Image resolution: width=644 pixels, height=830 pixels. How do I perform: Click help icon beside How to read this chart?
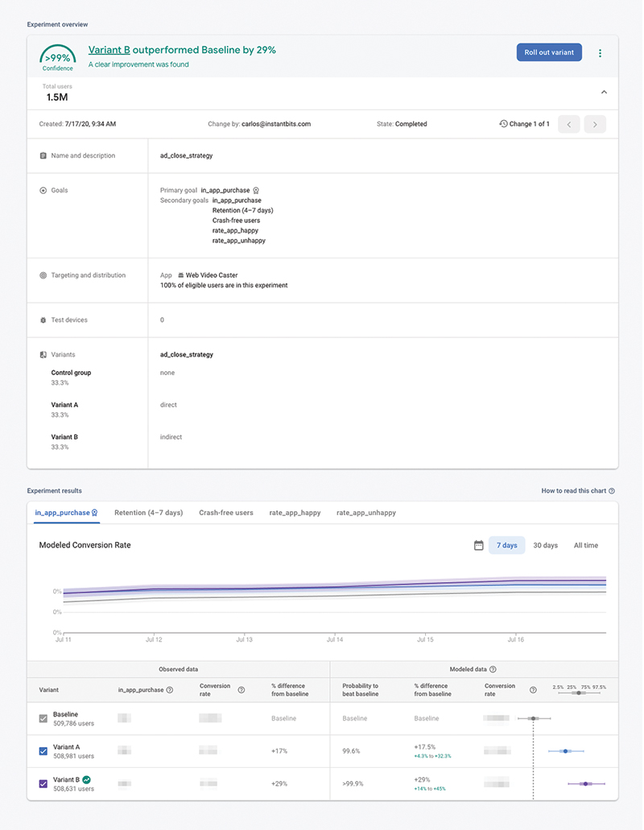click(x=612, y=491)
